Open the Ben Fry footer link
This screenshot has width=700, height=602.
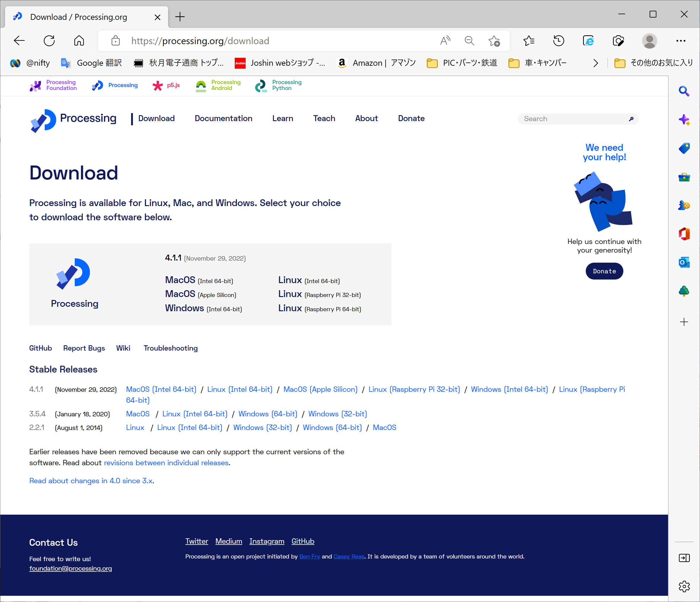click(310, 556)
